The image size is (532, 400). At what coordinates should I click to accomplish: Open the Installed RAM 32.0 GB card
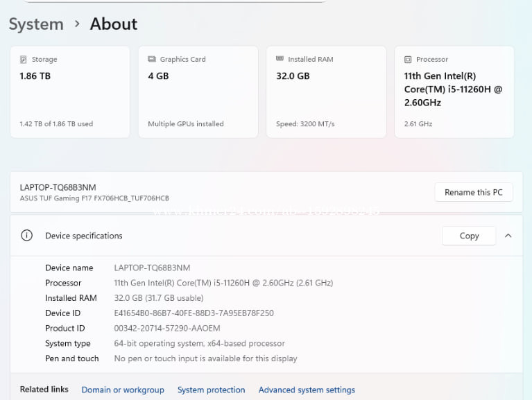click(x=326, y=92)
